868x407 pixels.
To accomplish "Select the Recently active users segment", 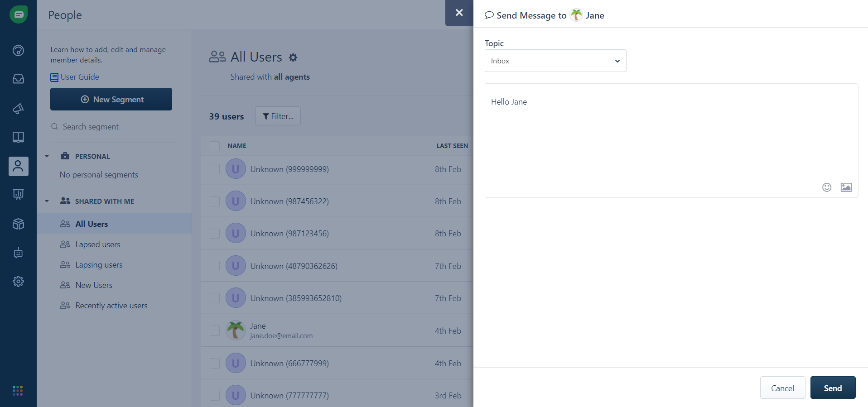I will tap(111, 306).
